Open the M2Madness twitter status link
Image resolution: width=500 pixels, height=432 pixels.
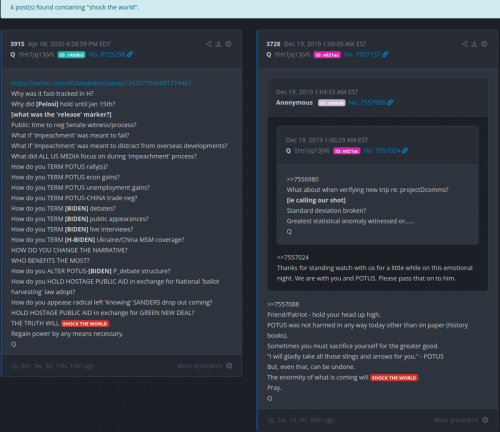[101, 83]
